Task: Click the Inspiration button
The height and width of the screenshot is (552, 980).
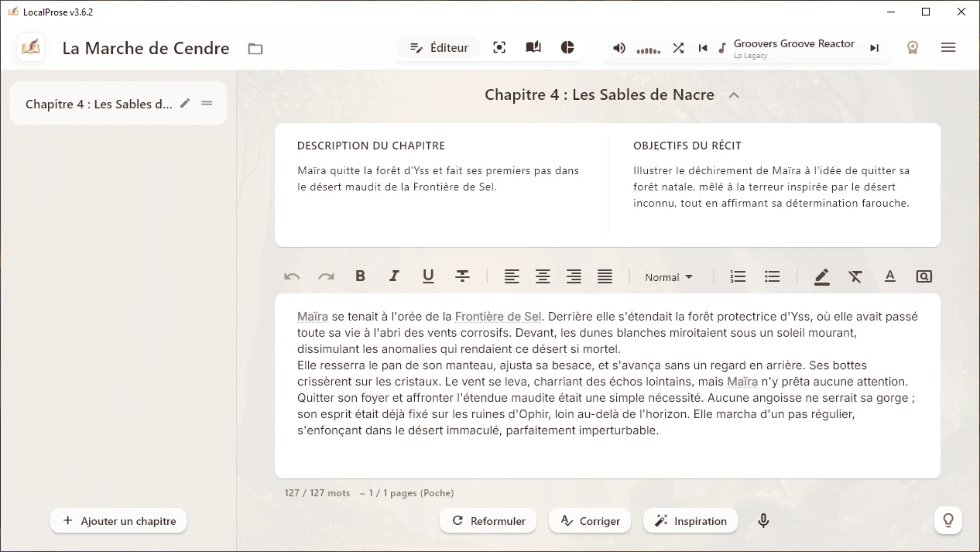Action: pyautogui.click(x=690, y=521)
